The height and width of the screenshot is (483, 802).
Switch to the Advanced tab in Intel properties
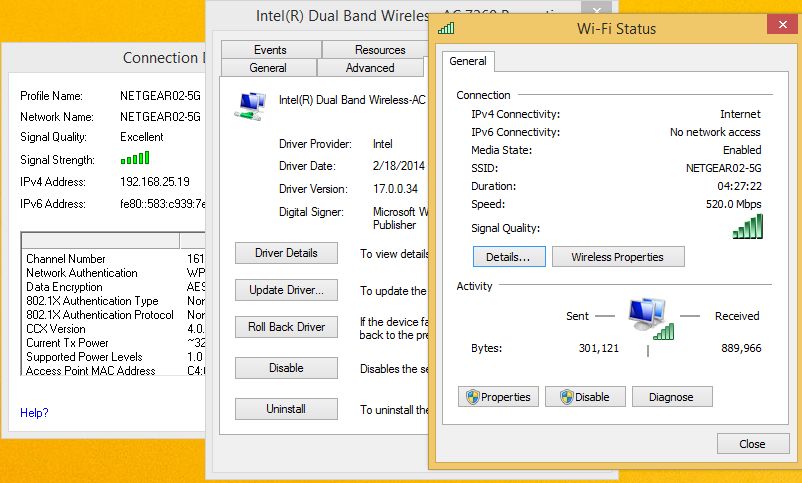click(x=370, y=68)
